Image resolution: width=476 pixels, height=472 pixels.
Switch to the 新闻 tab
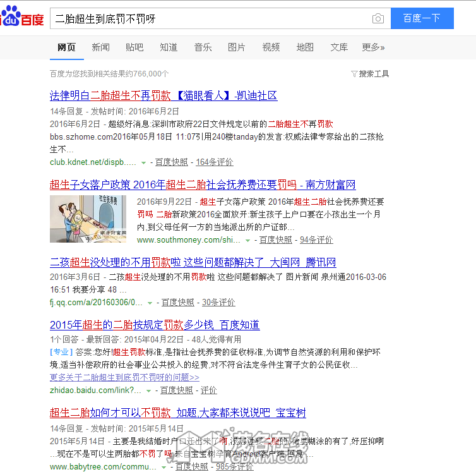[x=101, y=47]
